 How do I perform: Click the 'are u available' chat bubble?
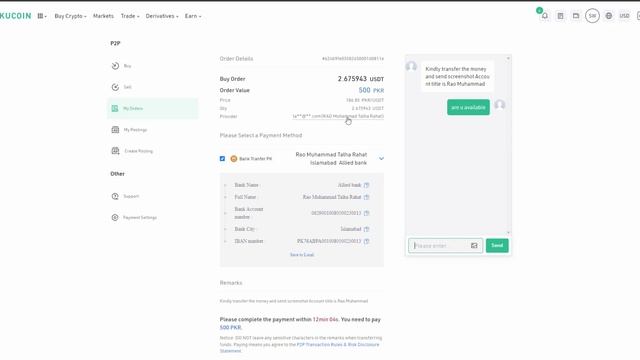click(468, 107)
